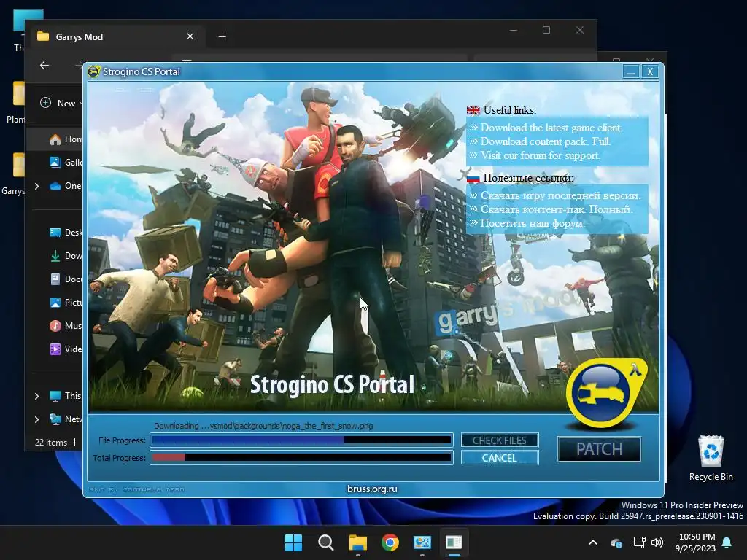747x560 pixels.
Task: Close the Strogino CS Portal window
Action: [650, 72]
